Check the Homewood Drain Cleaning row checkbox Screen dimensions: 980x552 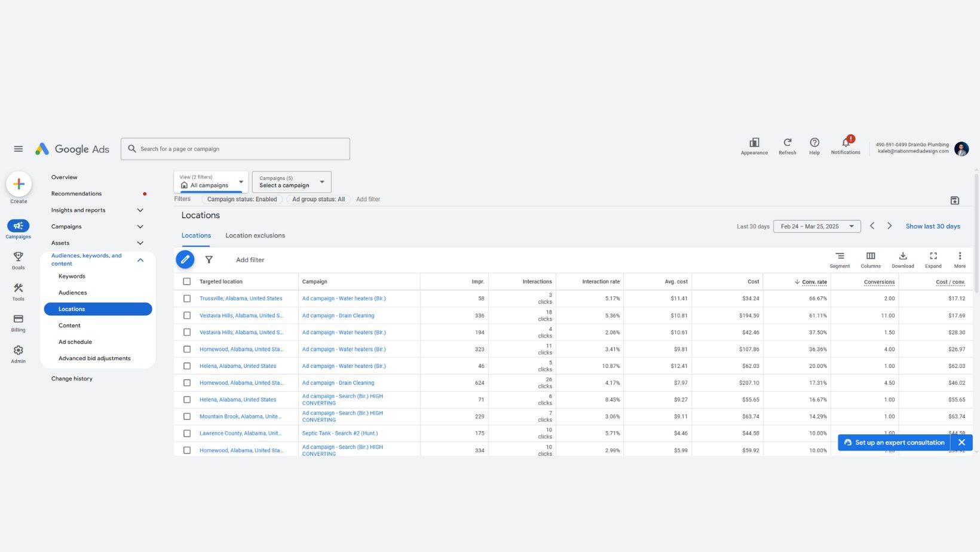point(187,382)
